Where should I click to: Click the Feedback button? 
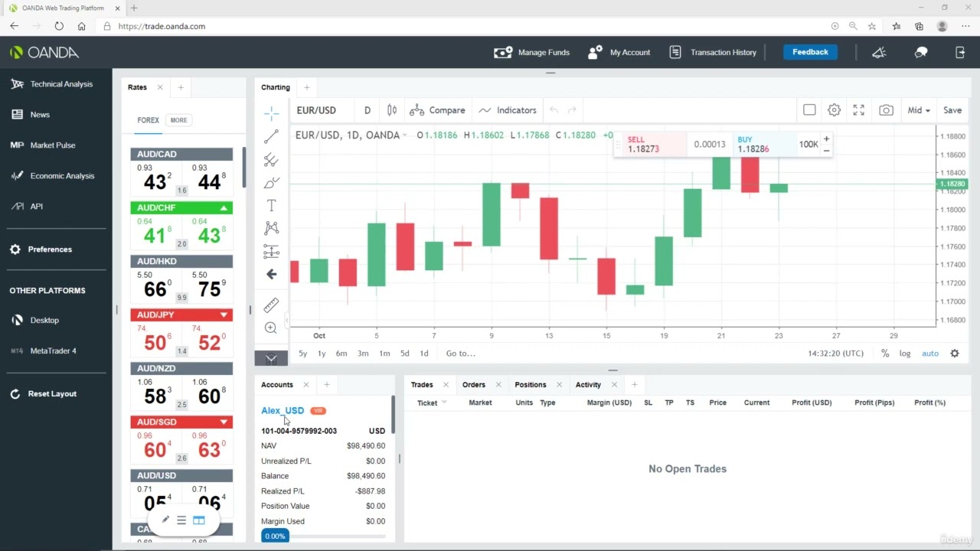(x=810, y=52)
